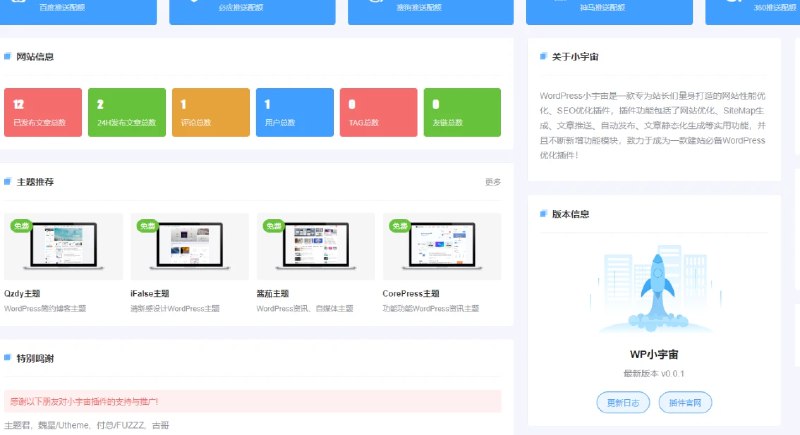Click 更多 link in 主题推荐
800x435 pixels.
[x=493, y=182]
